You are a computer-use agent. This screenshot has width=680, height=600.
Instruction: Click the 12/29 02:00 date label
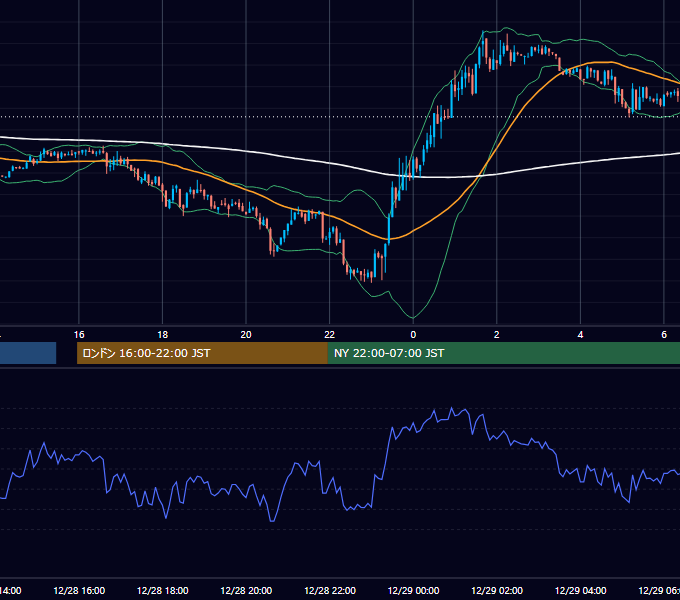coord(497,591)
